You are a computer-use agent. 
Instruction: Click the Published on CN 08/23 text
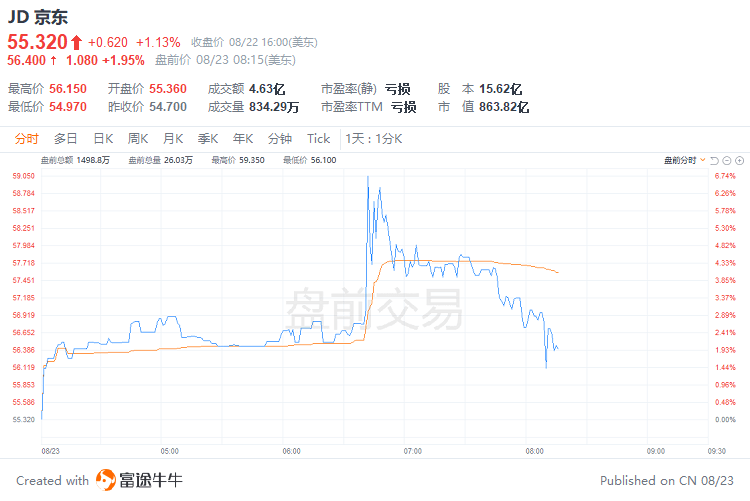[x=667, y=480]
